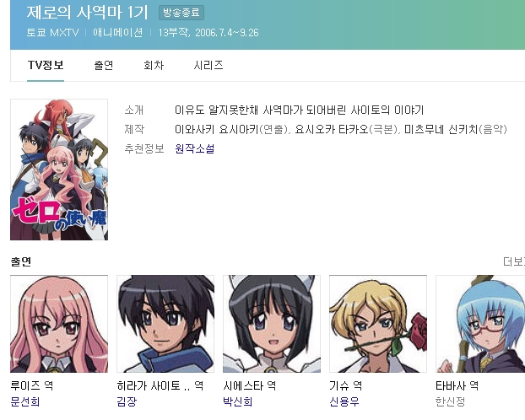Click the 원작소설 recommendation link

pos(194,148)
